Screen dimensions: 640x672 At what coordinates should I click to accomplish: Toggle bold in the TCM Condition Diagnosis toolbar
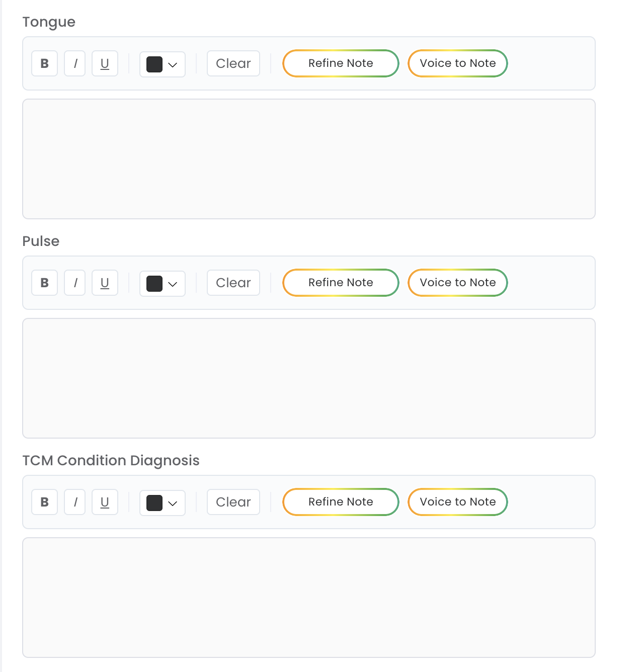[44, 502]
